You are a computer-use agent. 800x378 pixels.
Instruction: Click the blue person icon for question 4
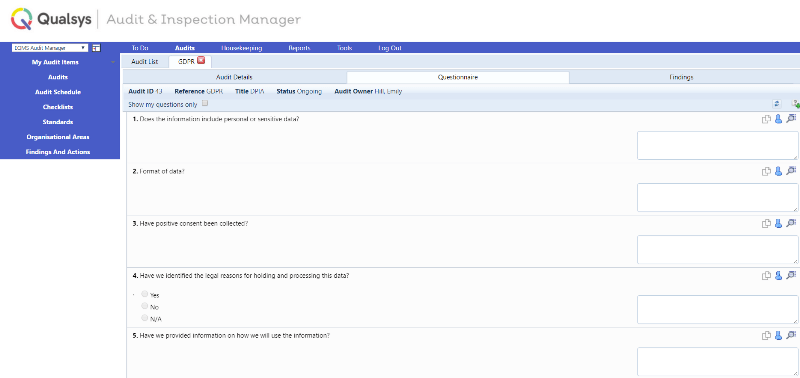pos(778,275)
